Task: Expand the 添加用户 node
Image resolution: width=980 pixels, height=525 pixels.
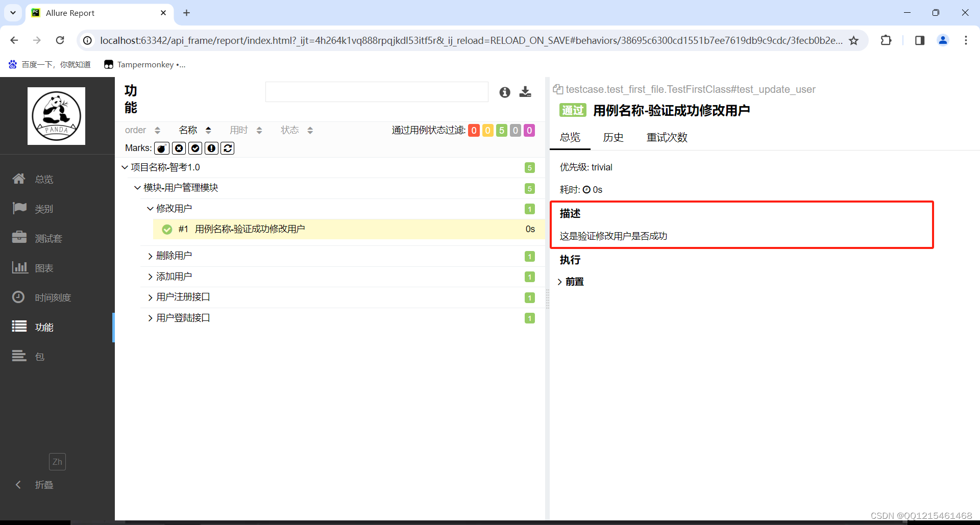Action: point(150,277)
